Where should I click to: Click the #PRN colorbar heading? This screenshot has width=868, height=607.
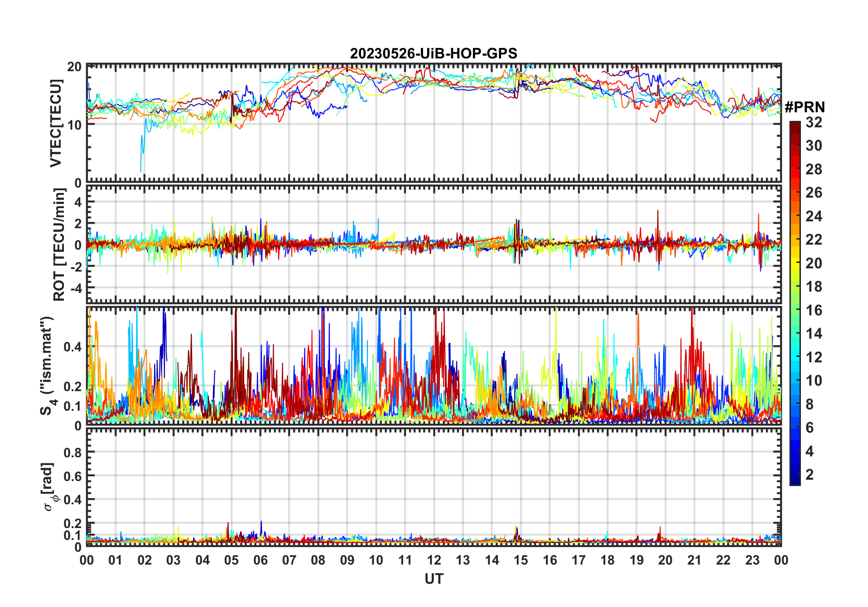(x=805, y=107)
